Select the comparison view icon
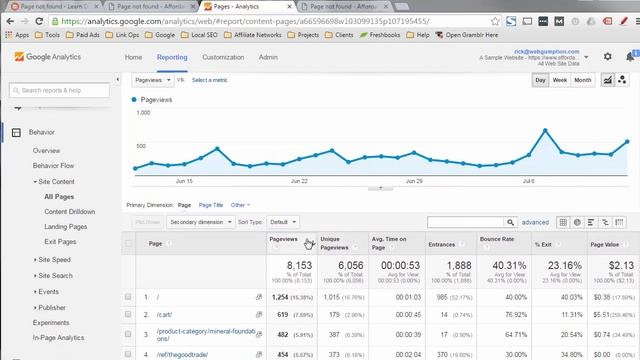640x360 pixels. pyautogui.click(x=605, y=222)
